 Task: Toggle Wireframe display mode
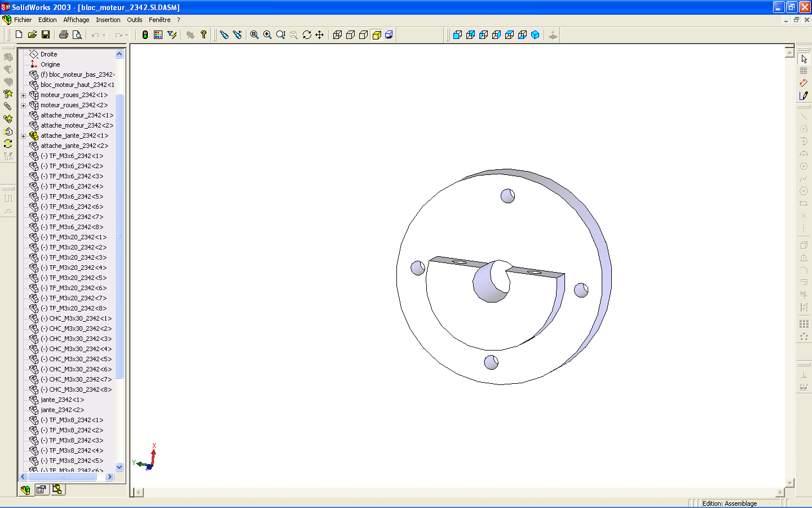(x=337, y=35)
